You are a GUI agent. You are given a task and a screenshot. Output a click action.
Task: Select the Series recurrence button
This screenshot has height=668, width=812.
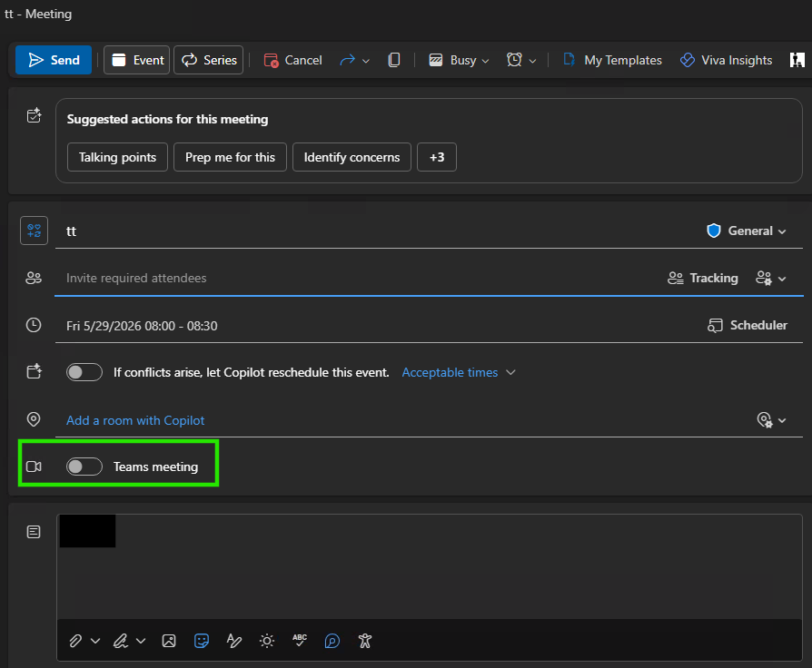[208, 60]
